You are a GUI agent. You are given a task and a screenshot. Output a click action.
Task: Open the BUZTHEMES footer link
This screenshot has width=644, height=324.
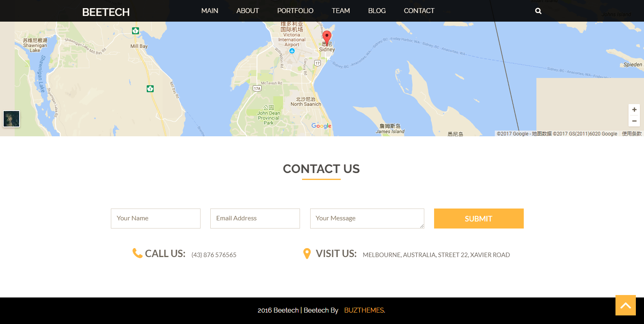364,310
